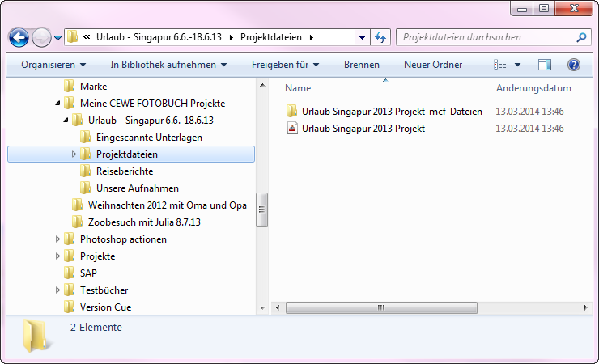
Task: Select the Reiseberichte folder
Action: [x=125, y=171]
